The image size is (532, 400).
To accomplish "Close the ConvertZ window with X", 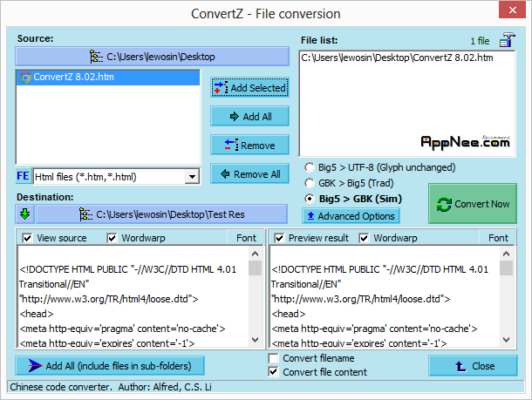I will (x=512, y=10).
